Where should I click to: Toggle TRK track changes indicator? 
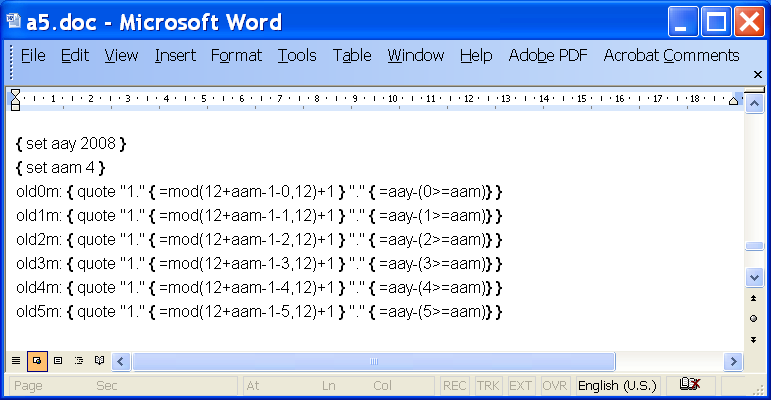point(488,385)
